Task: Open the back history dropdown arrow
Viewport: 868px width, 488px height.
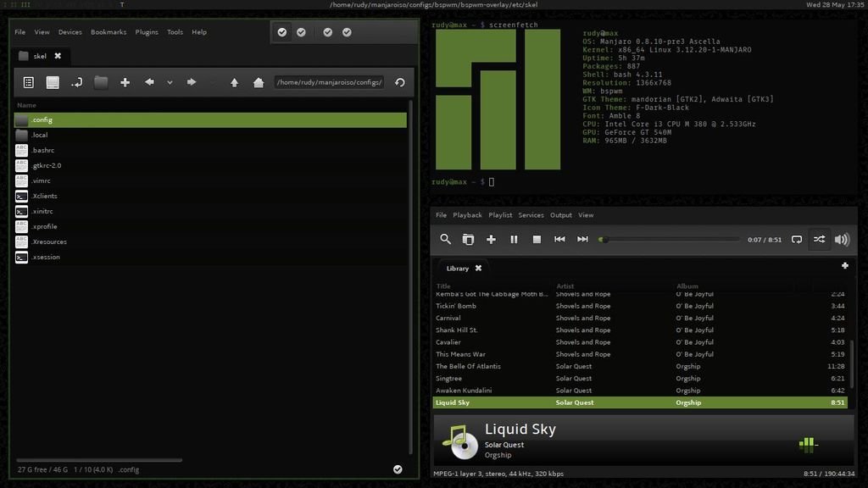Action: point(170,82)
